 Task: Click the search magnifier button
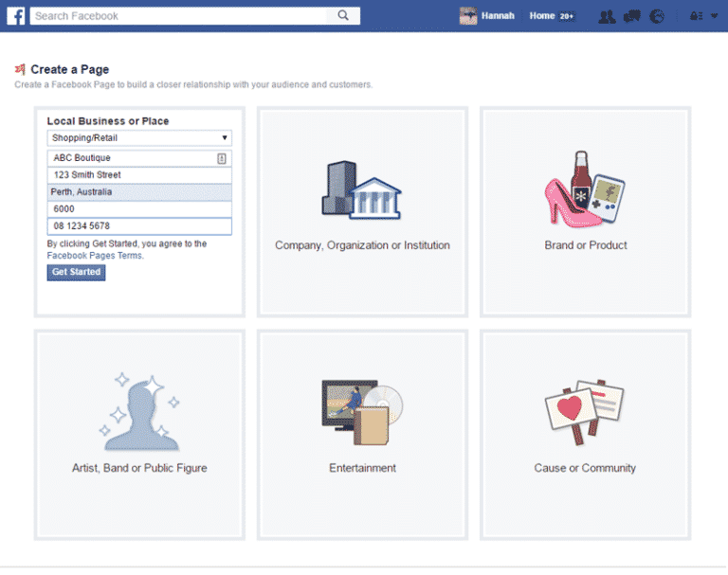pos(343,16)
